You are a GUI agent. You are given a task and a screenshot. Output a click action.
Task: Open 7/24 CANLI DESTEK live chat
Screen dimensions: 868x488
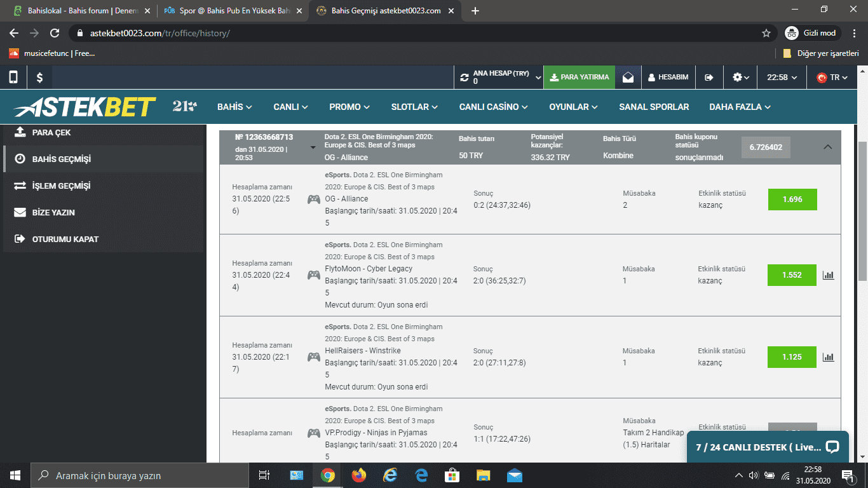point(768,447)
